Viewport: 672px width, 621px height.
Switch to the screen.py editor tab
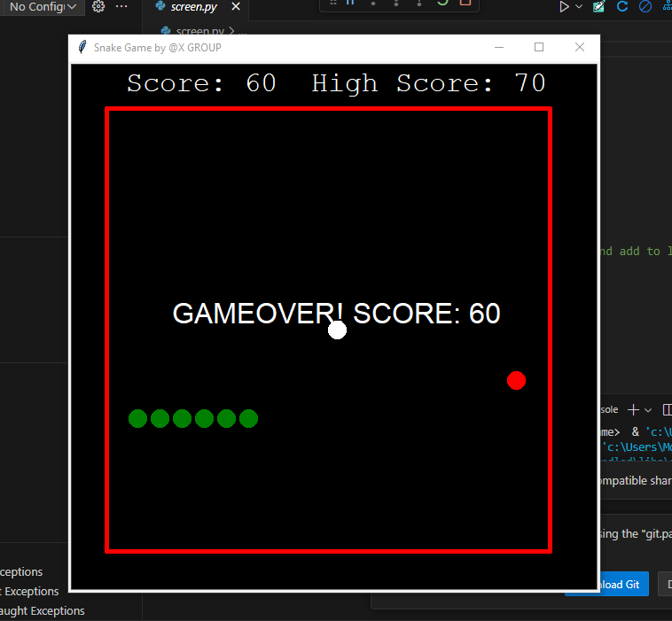tap(193, 7)
